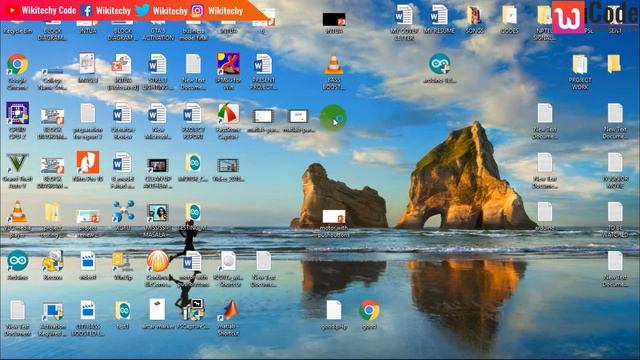Open the CODES folder
Screen dimensions: 640x360
(x=509, y=15)
